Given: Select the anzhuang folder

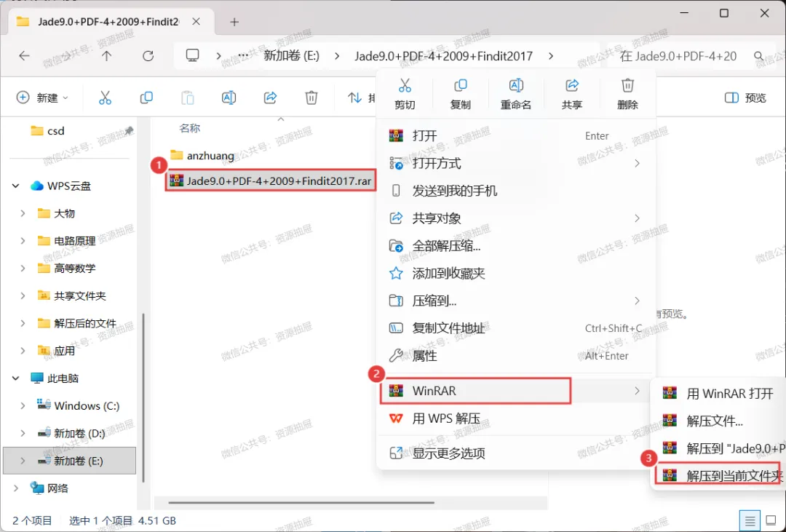Looking at the screenshot, I should [202, 156].
